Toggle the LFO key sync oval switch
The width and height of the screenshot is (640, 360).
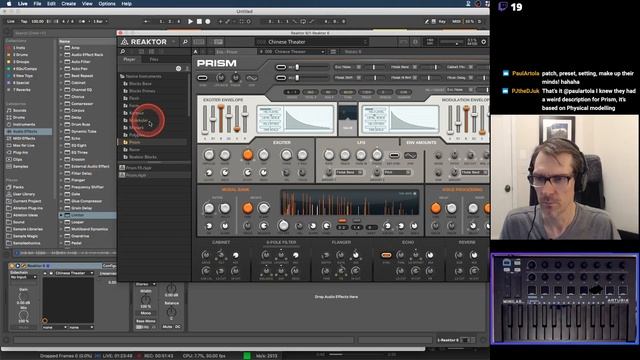[394, 155]
